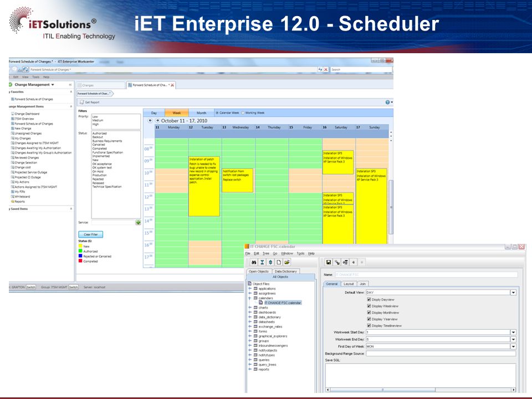The image size is (532, 399).
Task: Collapse the navigation pane with double chevron
Action: click(x=70, y=85)
